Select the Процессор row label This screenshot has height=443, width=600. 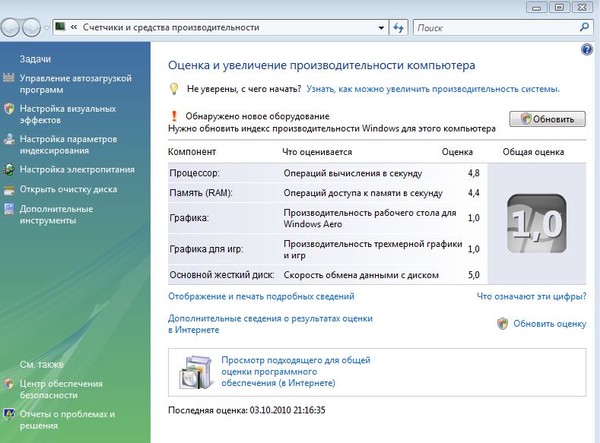coord(194,173)
